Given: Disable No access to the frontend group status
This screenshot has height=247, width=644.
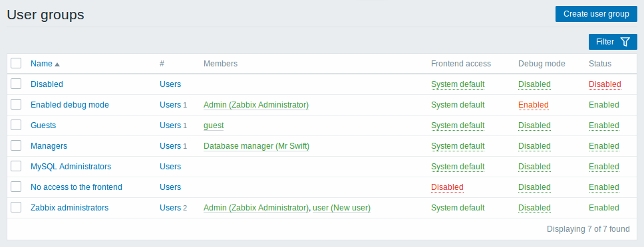Looking at the screenshot, I should coord(604,187).
